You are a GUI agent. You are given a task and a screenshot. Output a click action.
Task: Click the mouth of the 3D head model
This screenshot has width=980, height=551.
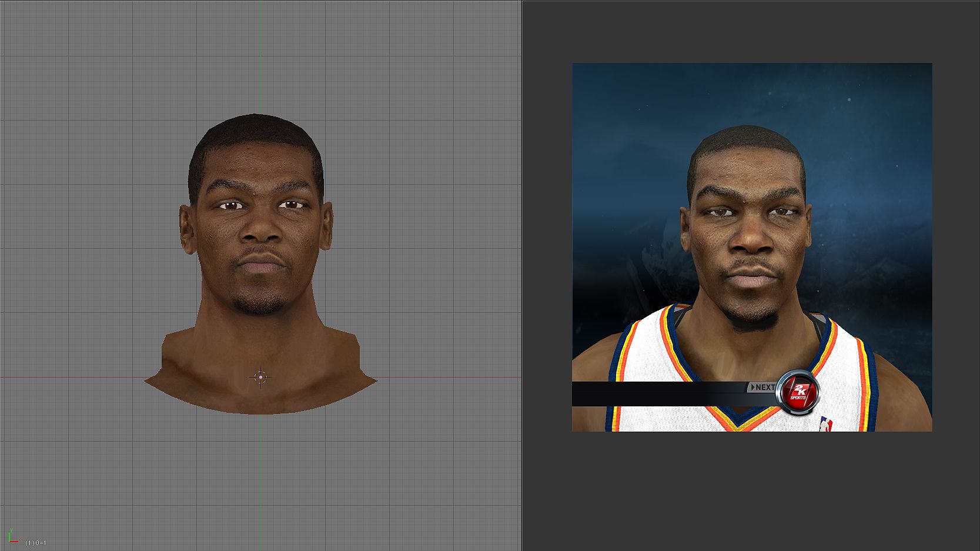(260, 263)
